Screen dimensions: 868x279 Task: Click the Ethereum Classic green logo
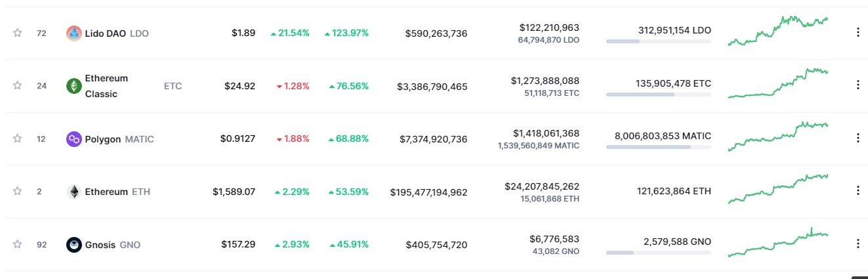(x=74, y=86)
